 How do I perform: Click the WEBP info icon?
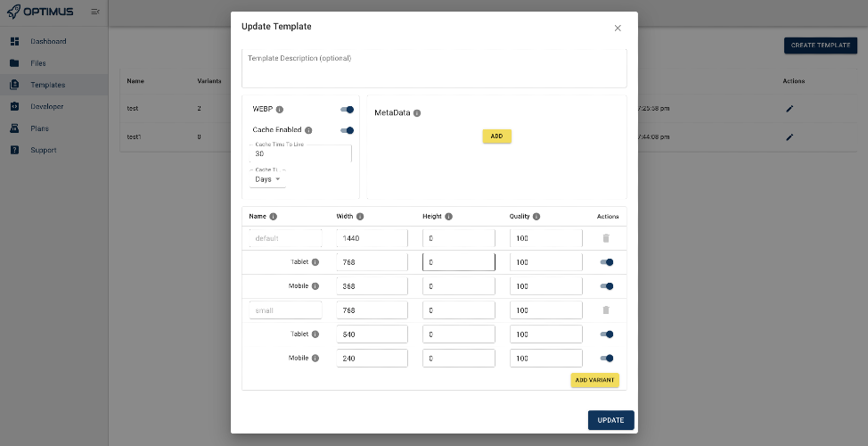pyautogui.click(x=280, y=110)
